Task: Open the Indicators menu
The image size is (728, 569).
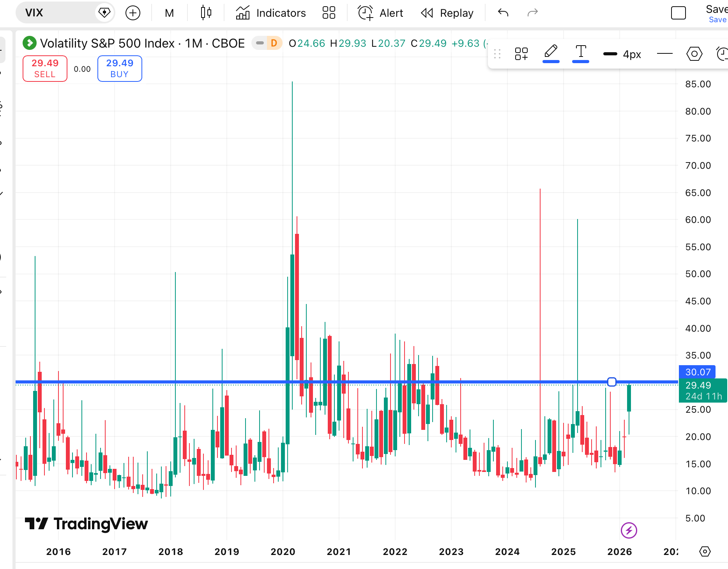Action: point(271,13)
